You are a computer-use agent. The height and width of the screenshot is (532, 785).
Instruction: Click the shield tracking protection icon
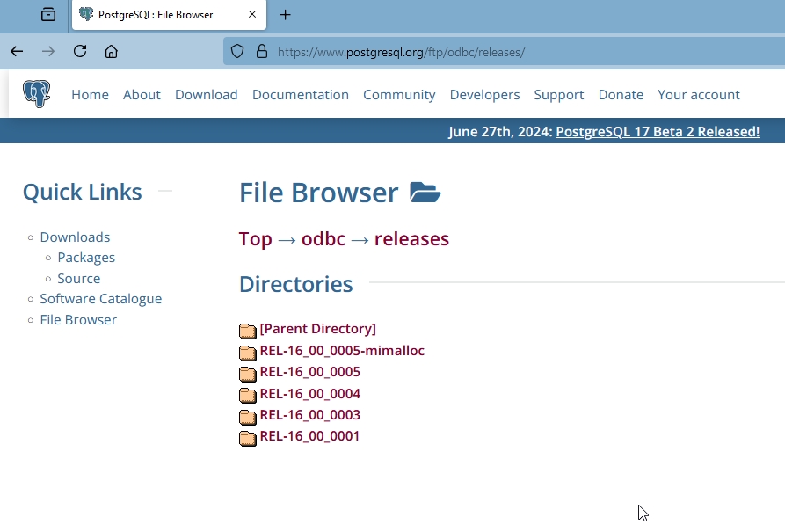(x=237, y=52)
